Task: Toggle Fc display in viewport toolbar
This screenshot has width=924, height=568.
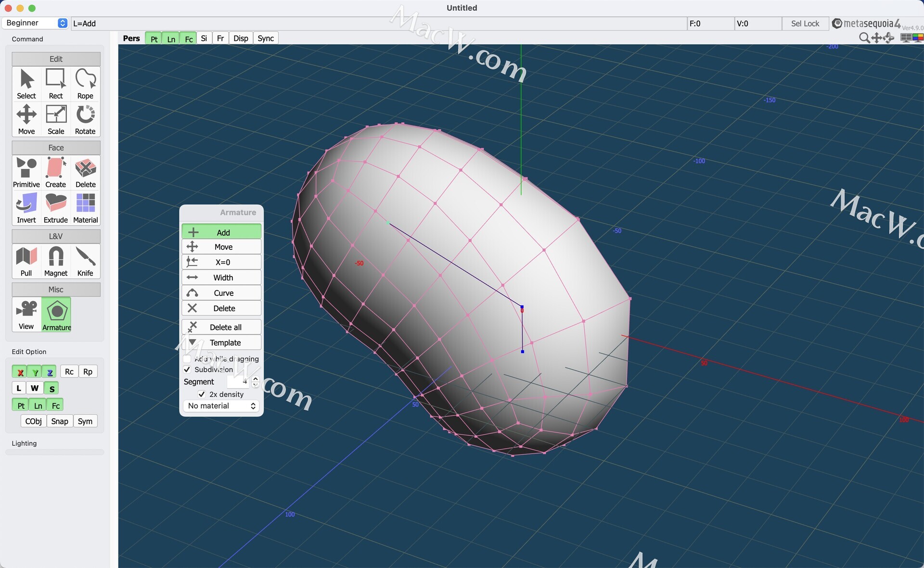Action: 189,38
